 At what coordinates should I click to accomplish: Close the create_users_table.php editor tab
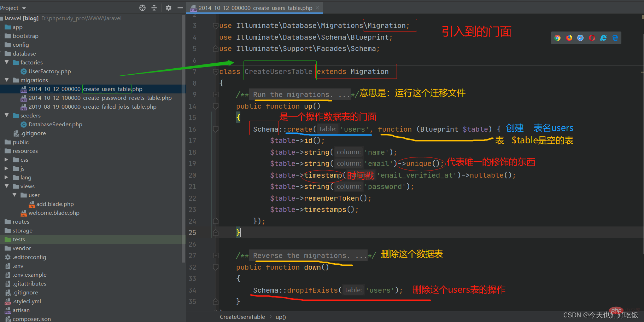[x=317, y=8]
